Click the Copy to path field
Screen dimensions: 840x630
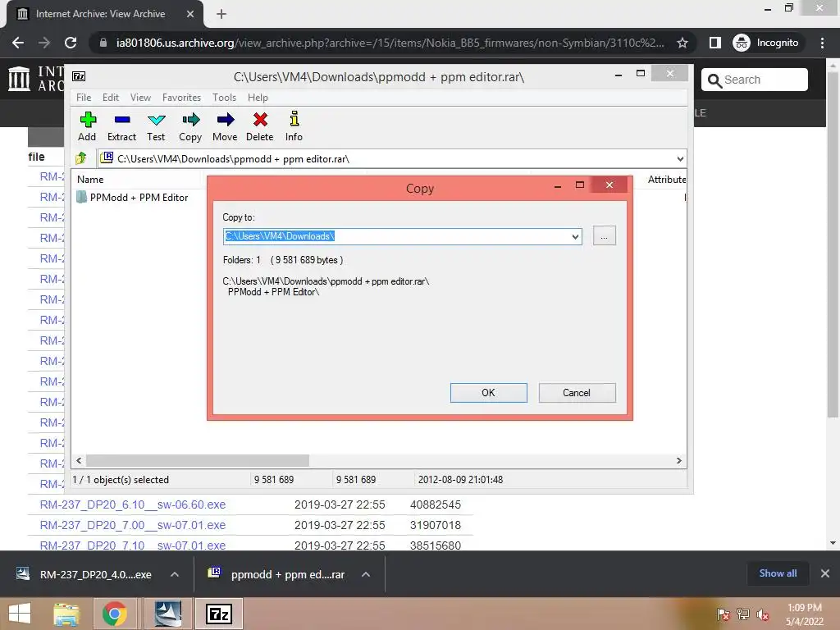[x=396, y=236]
